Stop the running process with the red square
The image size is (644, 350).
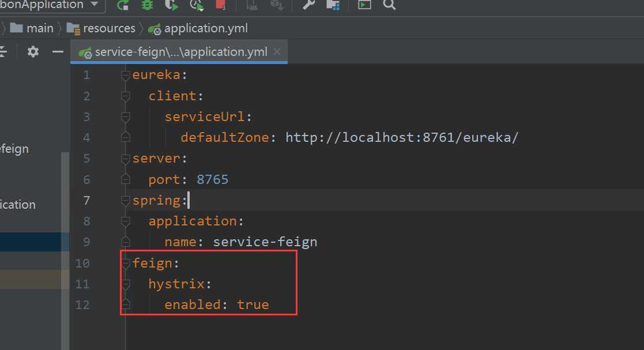221,5
